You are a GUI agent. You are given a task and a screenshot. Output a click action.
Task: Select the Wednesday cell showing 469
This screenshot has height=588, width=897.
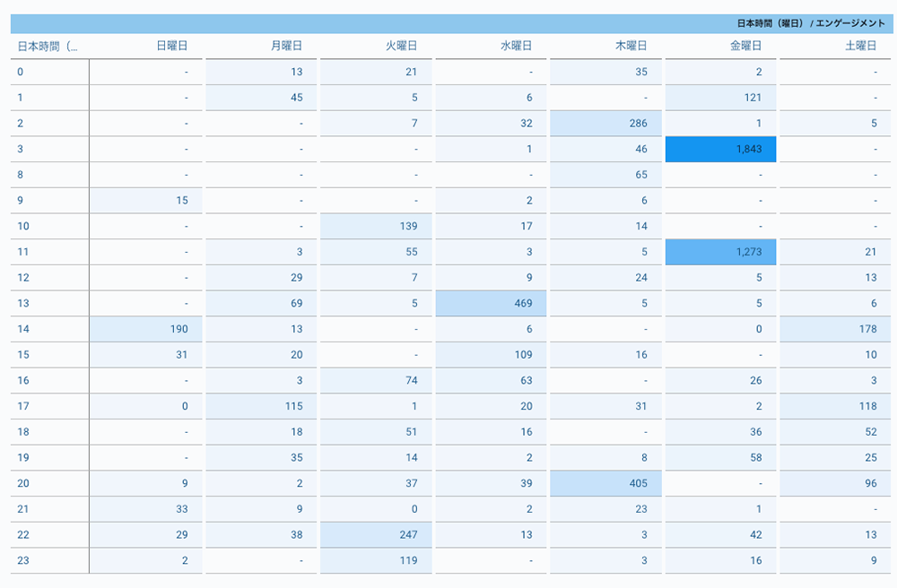coord(491,304)
